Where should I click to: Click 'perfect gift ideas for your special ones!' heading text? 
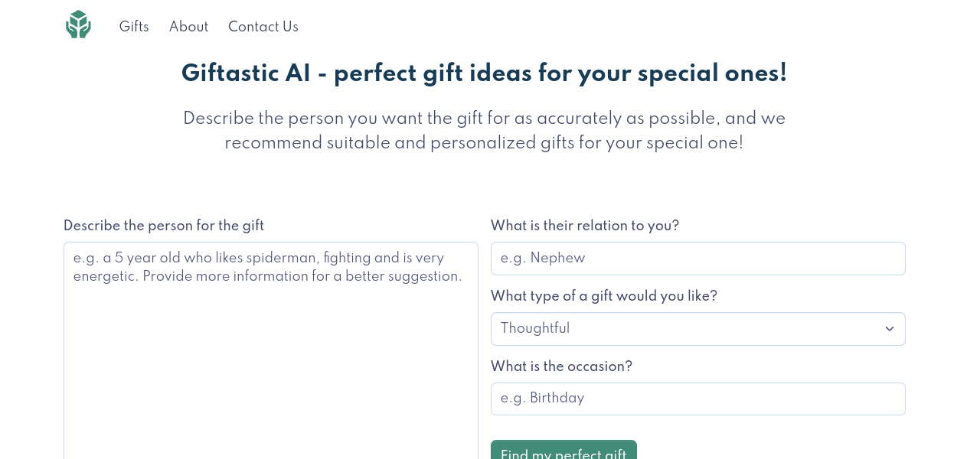coord(560,73)
